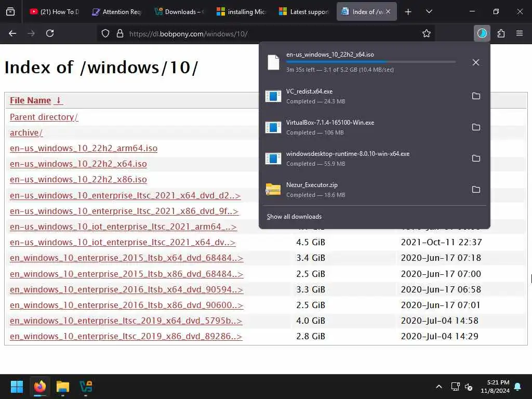This screenshot has height=399, width=532.
Task: Show VirtualBox-7.1.4 installer in folder
Action: coord(476,127)
